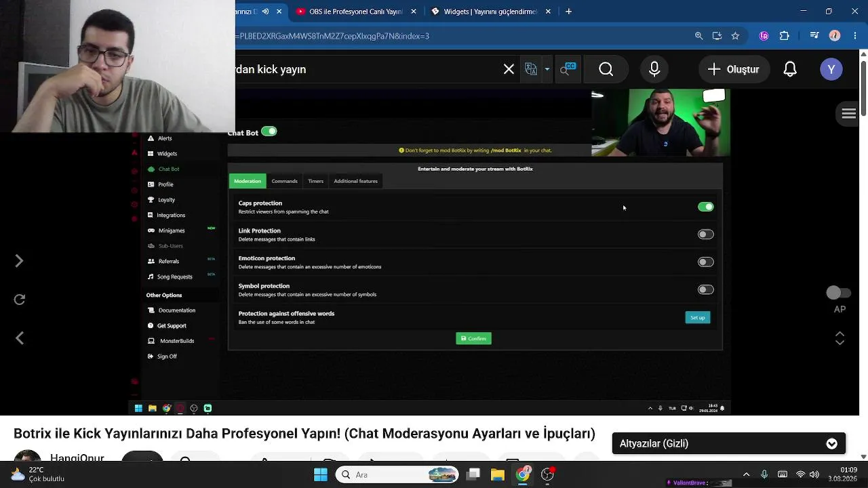
Task: Disable the Caps protection toggle
Action: 706,207
